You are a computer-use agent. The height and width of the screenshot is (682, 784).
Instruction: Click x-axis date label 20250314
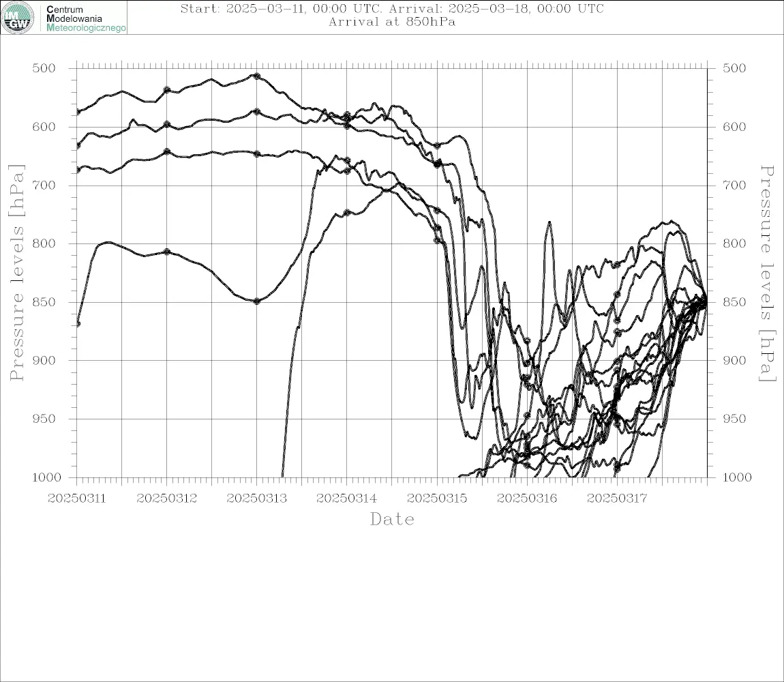pyautogui.click(x=347, y=499)
